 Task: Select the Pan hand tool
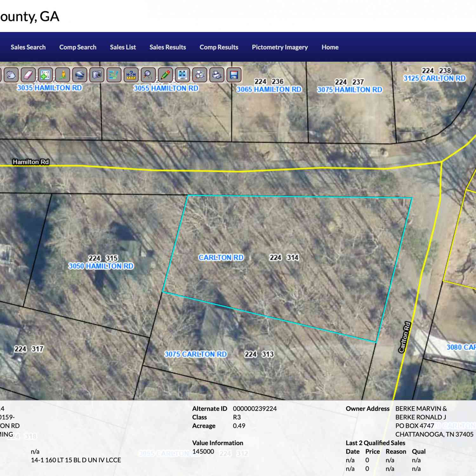[x=11, y=75]
